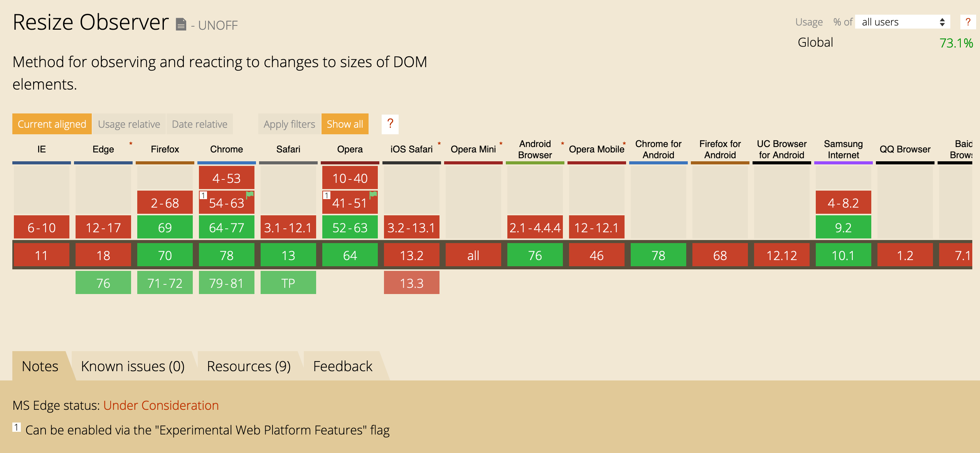Switch to Usage relative view
980x453 pixels.
129,124
